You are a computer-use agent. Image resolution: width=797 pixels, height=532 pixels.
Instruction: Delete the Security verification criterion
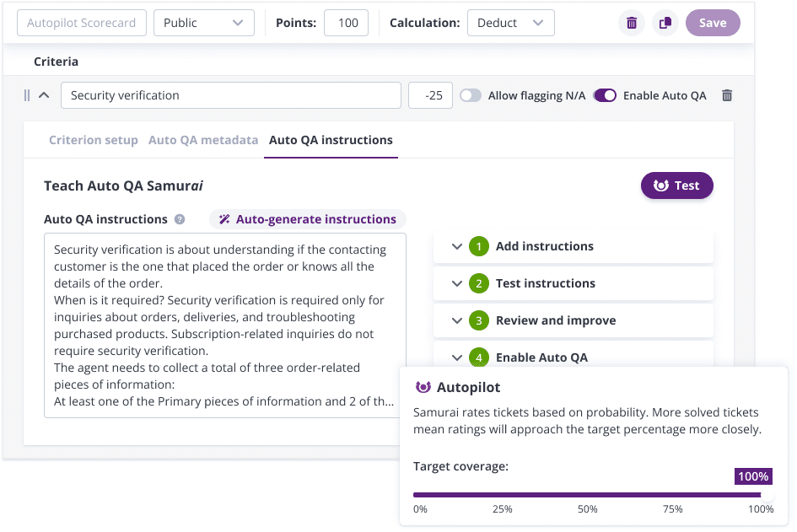(727, 96)
